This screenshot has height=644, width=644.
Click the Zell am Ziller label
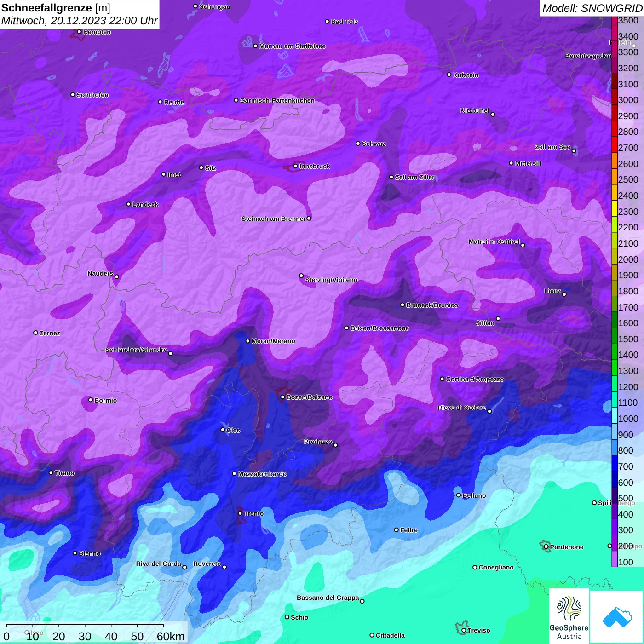coord(414,177)
